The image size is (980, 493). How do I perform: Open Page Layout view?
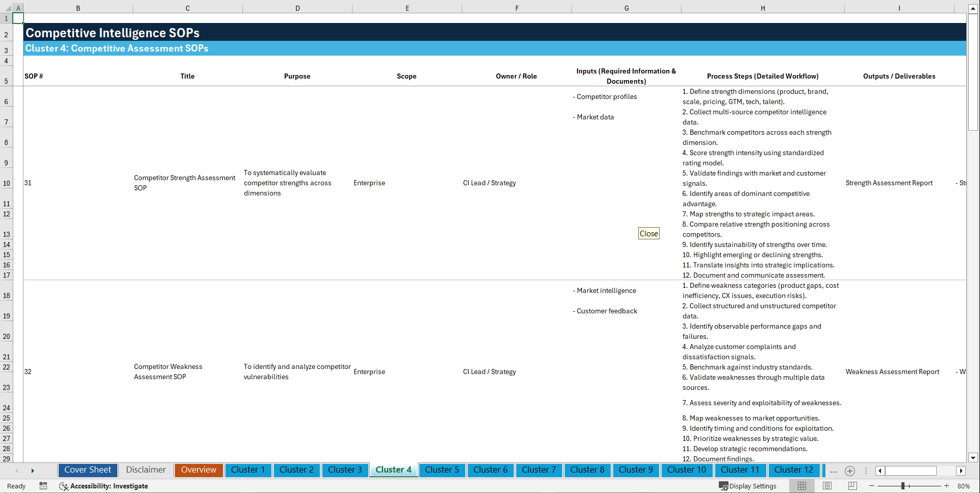(x=826, y=486)
